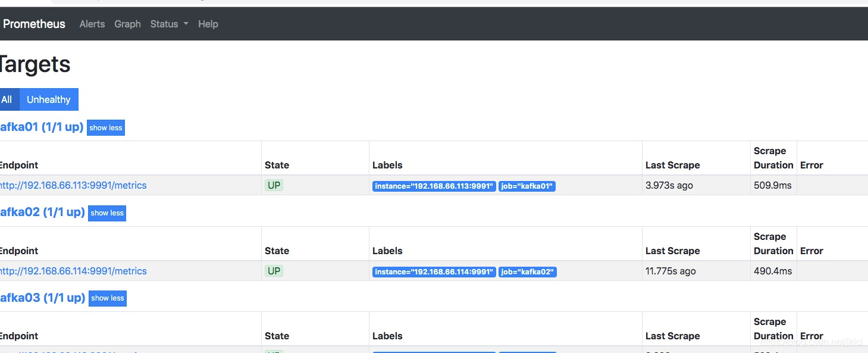This screenshot has width=868, height=353.
Task: Open the kafka01 job heading link
Action: point(41,127)
